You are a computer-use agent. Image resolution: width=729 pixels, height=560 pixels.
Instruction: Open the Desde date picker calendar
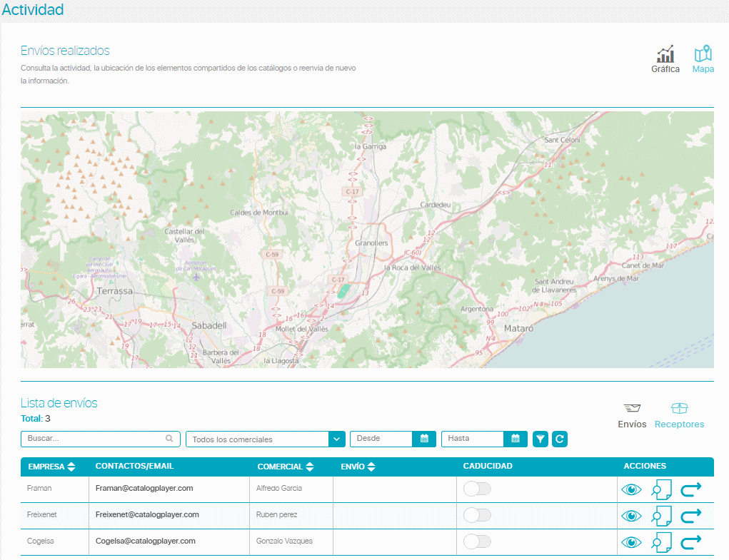click(x=424, y=439)
